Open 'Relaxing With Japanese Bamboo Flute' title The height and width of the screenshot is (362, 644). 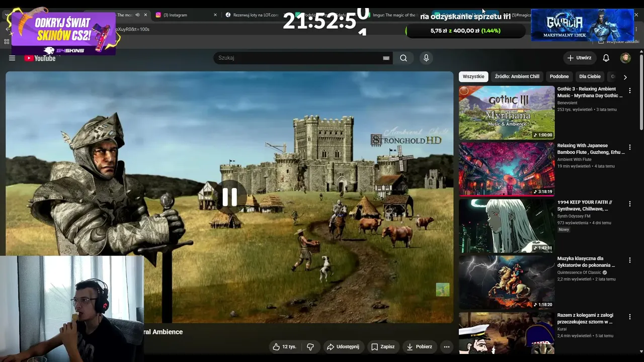(x=591, y=149)
